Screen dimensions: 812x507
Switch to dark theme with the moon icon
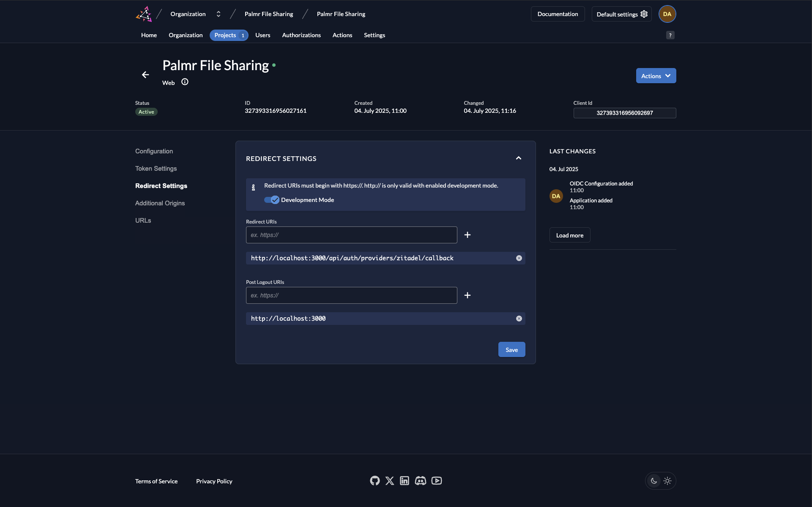(654, 481)
